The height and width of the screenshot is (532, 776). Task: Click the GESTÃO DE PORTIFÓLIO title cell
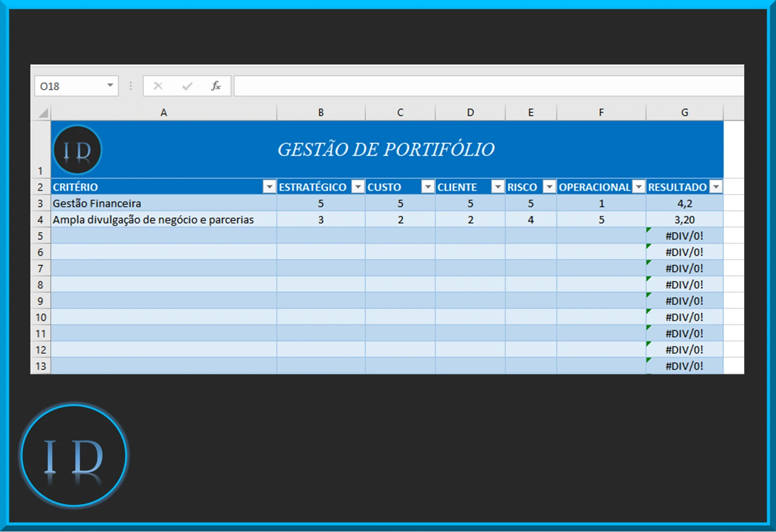pos(387,149)
